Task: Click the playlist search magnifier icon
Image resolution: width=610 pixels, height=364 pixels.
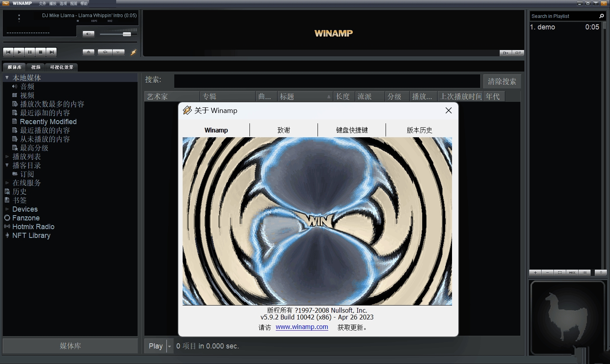Action: point(602,16)
